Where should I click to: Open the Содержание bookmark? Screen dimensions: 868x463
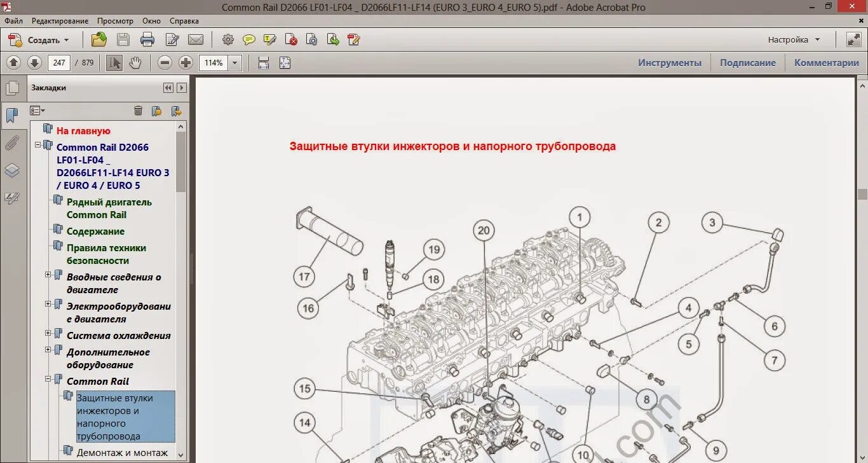(x=95, y=231)
